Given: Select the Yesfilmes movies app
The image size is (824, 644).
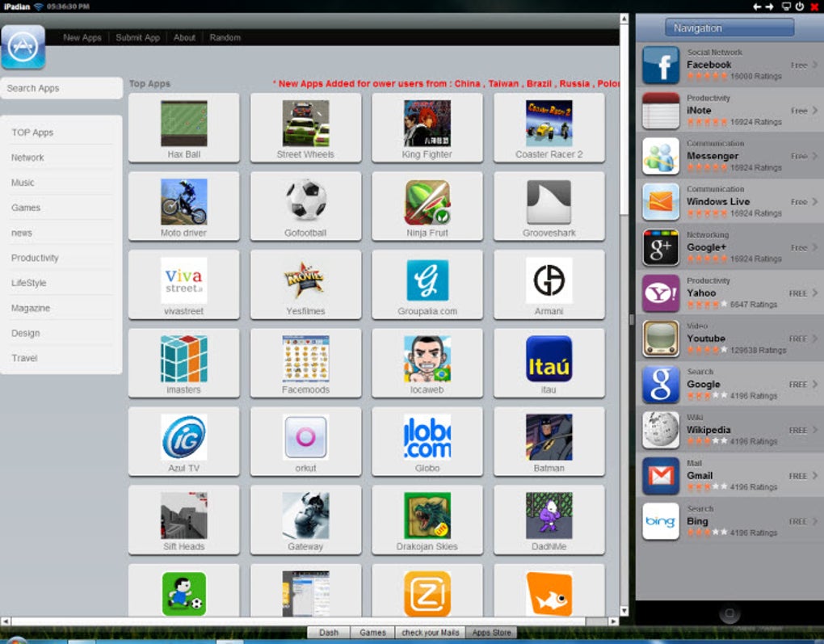Looking at the screenshot, I should pyautogui.click(x=306, y=284).
